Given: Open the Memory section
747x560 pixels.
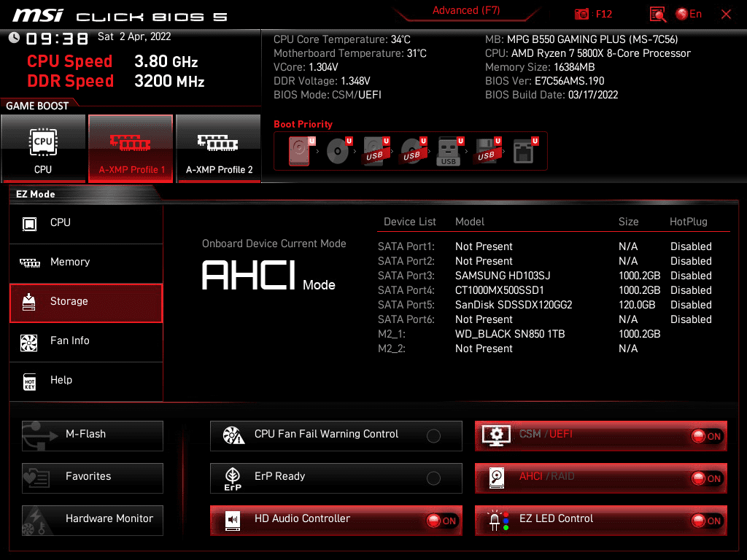Looking at the screenshot, I should pos(86,262).
